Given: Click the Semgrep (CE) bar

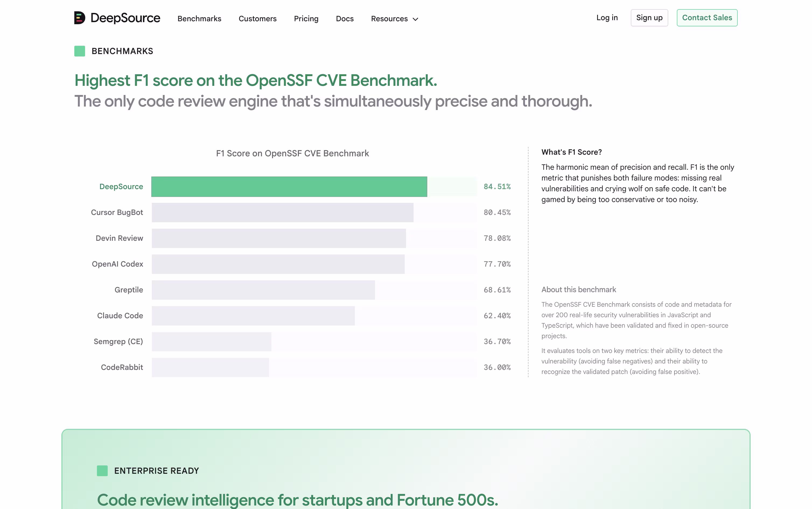Looking at the screenshot, I should click(212, 342).
